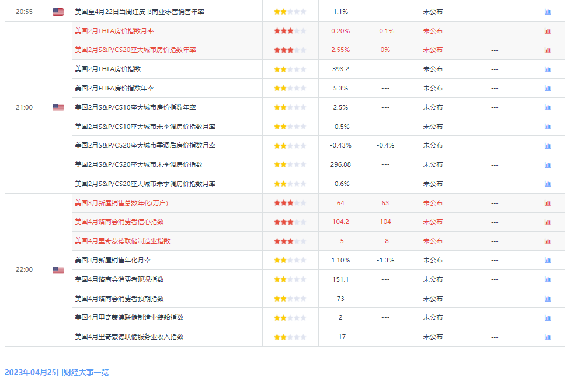The image size is (588, 378).
Task: Open 美国3月新屋销售总数年化(万户) indicator
Action: point(121,203)
